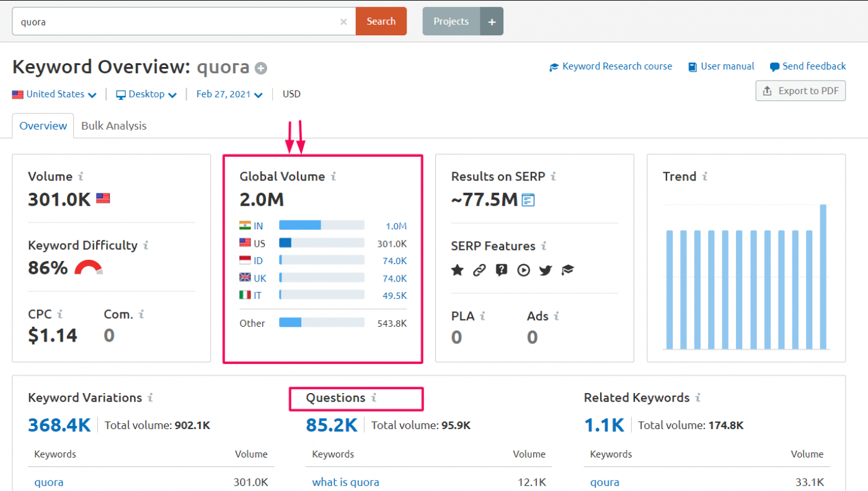868x491 pixels.
Task: Click the 368.4K keyword variations count
Action: [60, 425]
